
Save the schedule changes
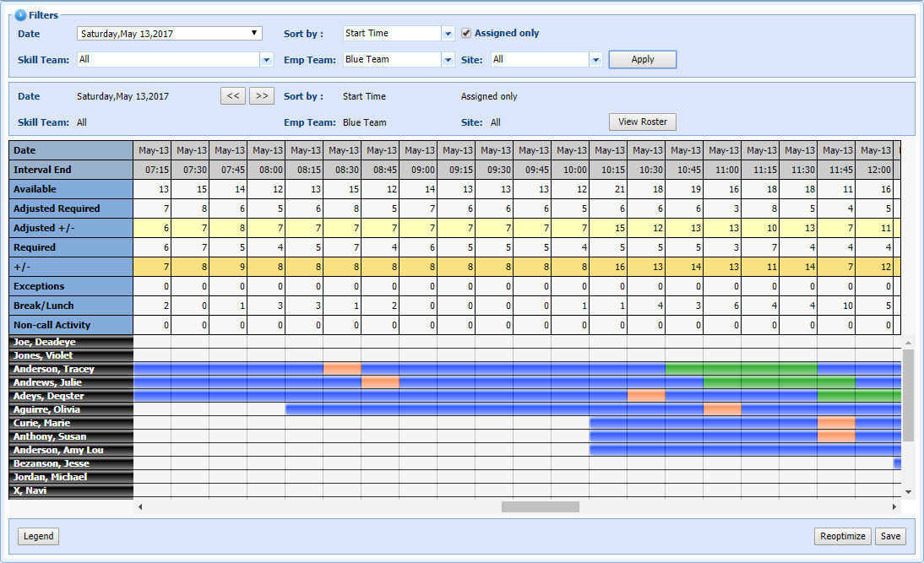890,536
